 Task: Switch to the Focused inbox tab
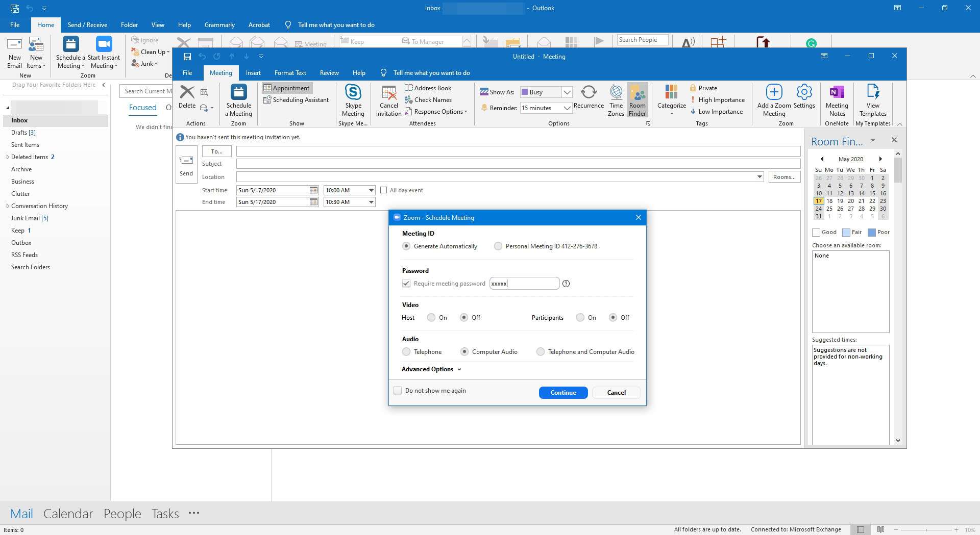point(142,107)
